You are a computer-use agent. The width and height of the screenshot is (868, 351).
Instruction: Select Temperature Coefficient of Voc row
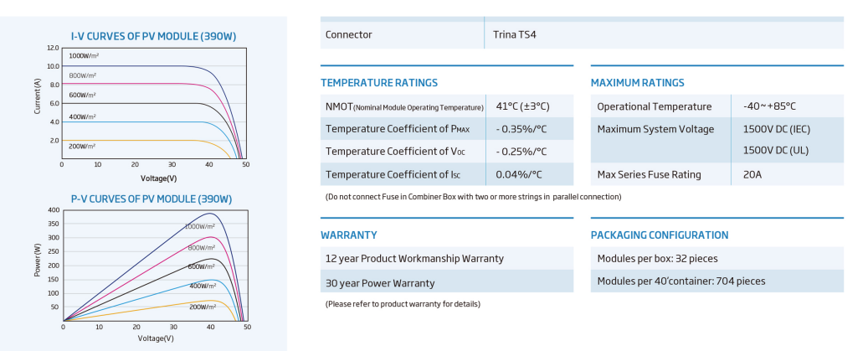pos(447,152)
